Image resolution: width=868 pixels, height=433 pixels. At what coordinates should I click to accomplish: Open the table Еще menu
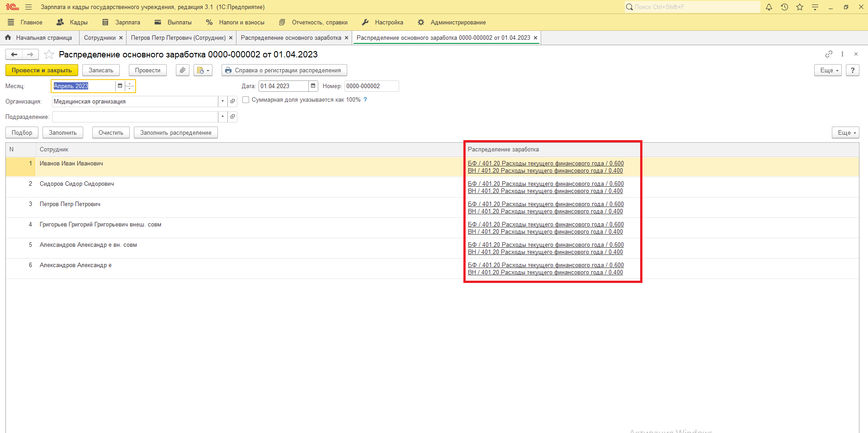pyautogui.click(x=845, y=133)
